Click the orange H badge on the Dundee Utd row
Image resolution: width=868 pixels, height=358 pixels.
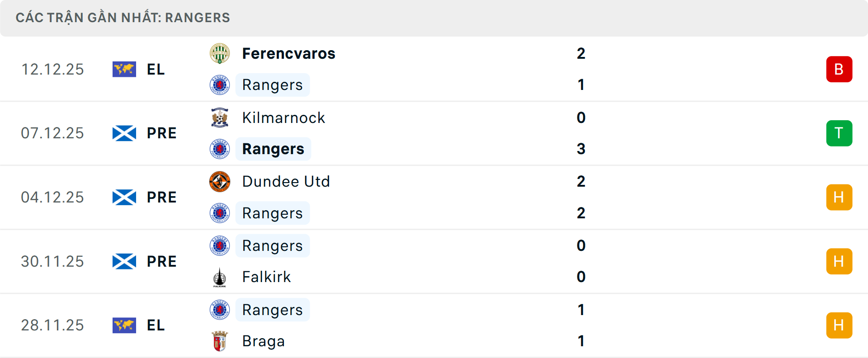(840, 197)
